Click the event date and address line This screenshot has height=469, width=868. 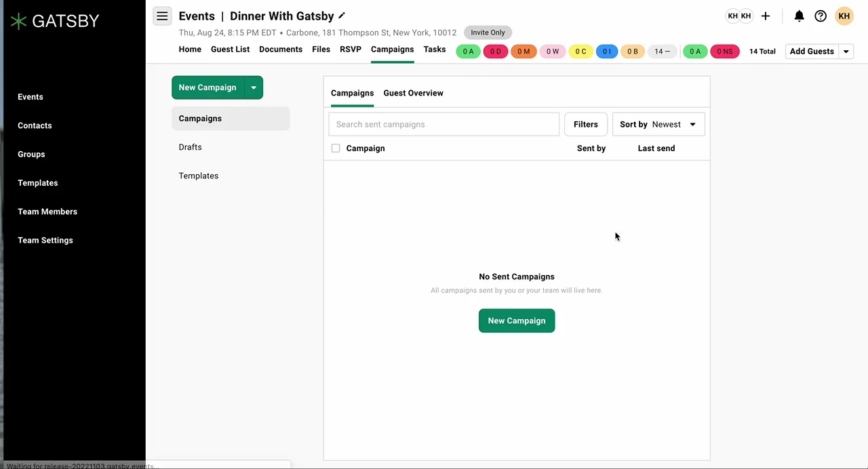(317, 33)
